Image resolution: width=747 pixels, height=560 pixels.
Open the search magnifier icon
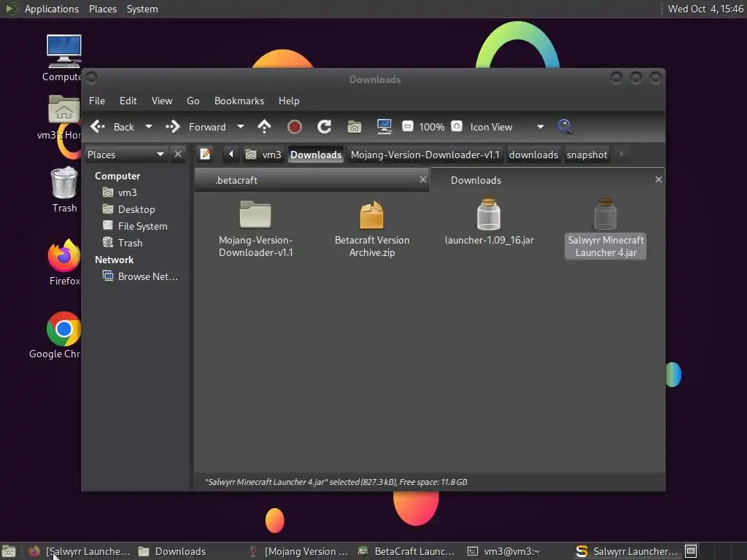(565, 127)
